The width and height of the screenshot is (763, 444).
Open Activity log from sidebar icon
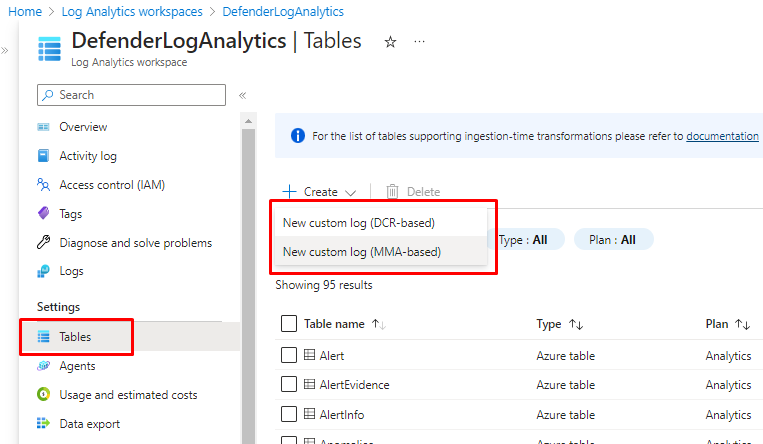point(43,156)
